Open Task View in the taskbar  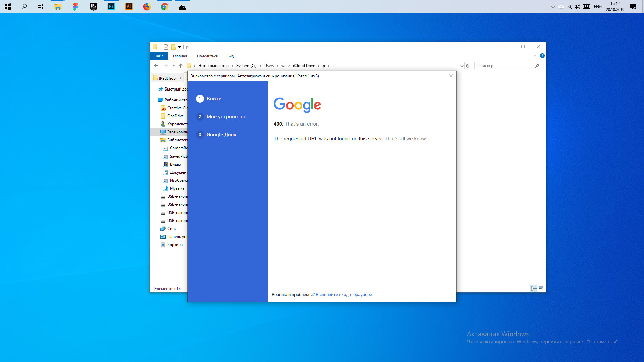coord(40,7)
